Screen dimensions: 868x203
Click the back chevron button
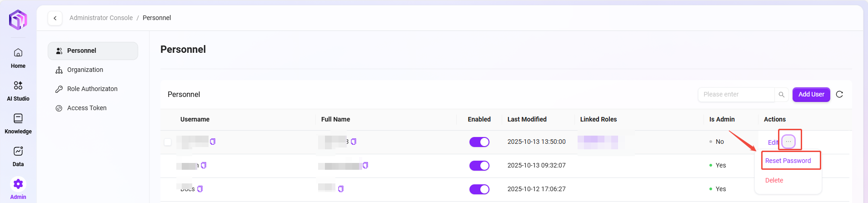click(55, 18)
